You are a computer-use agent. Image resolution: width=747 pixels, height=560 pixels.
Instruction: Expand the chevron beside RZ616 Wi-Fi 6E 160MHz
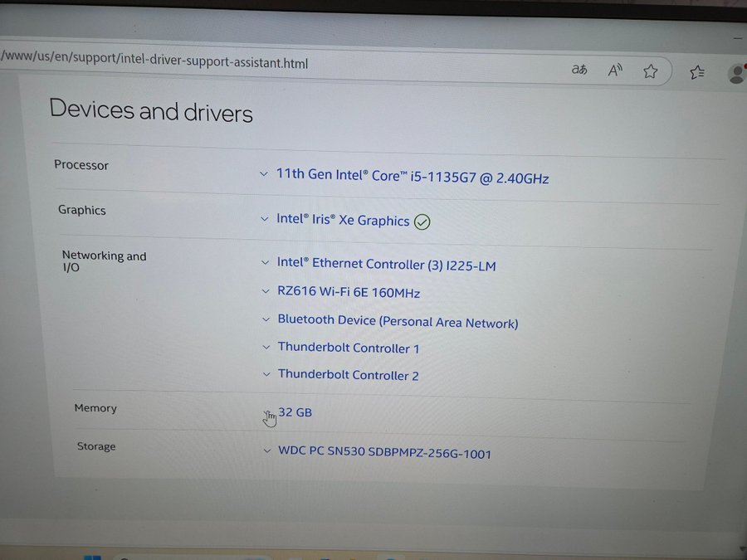266,291
